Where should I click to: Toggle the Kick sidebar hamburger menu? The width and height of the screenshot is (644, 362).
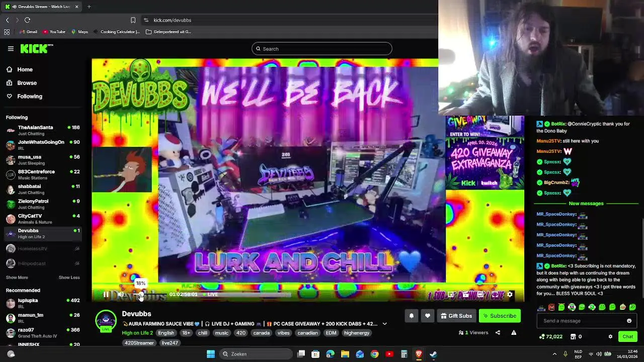[x=11, y=49]
